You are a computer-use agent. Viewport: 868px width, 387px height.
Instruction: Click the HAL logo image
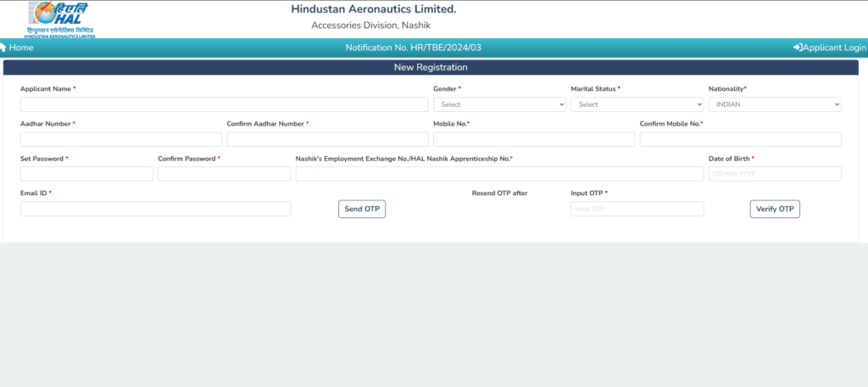pyautogui.click(x=60, y=20)
